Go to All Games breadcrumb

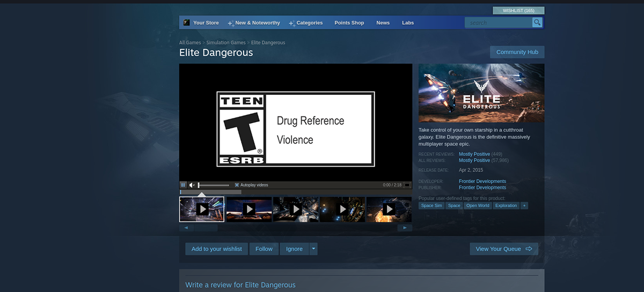coord(190,42)
